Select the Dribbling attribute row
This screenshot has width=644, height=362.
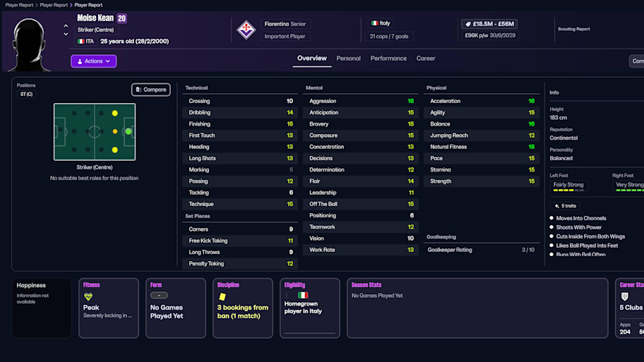click(x=240, y=112)
